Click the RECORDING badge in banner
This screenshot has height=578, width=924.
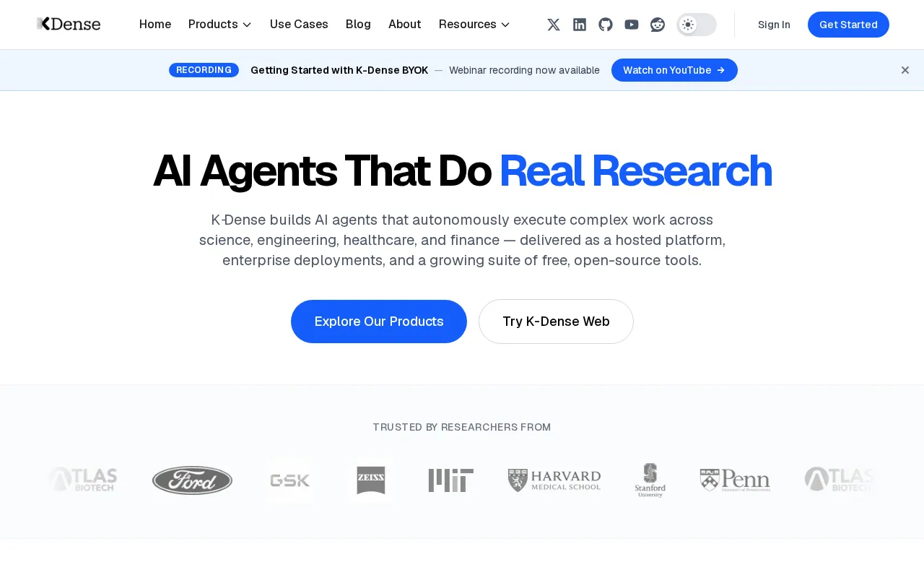point(204,70)
